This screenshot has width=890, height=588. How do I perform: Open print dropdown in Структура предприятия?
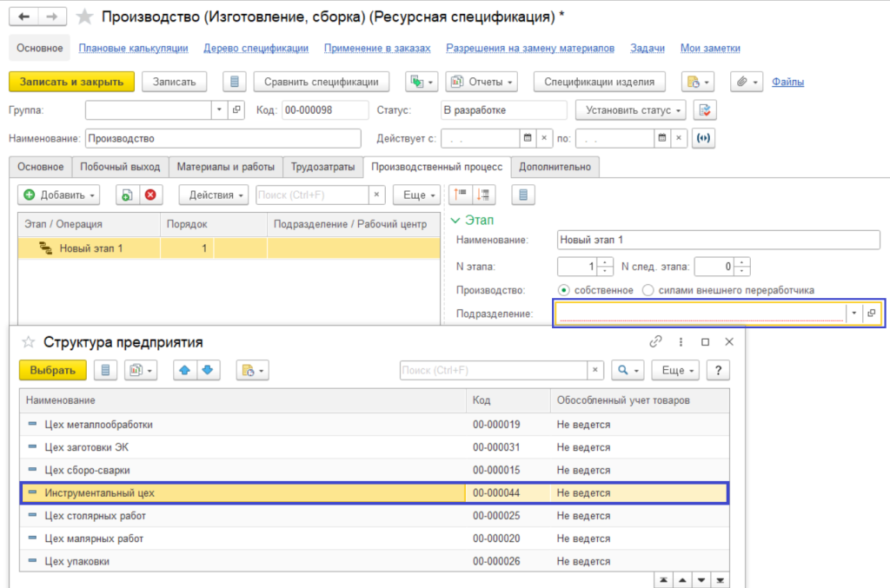pyautogui.click(x=253, y=370)
